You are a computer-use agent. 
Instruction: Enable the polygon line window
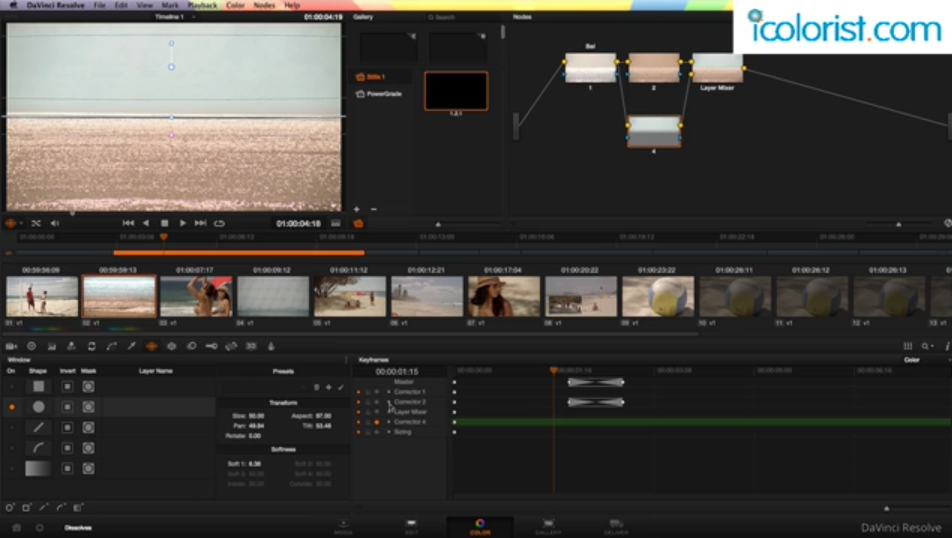12,427
